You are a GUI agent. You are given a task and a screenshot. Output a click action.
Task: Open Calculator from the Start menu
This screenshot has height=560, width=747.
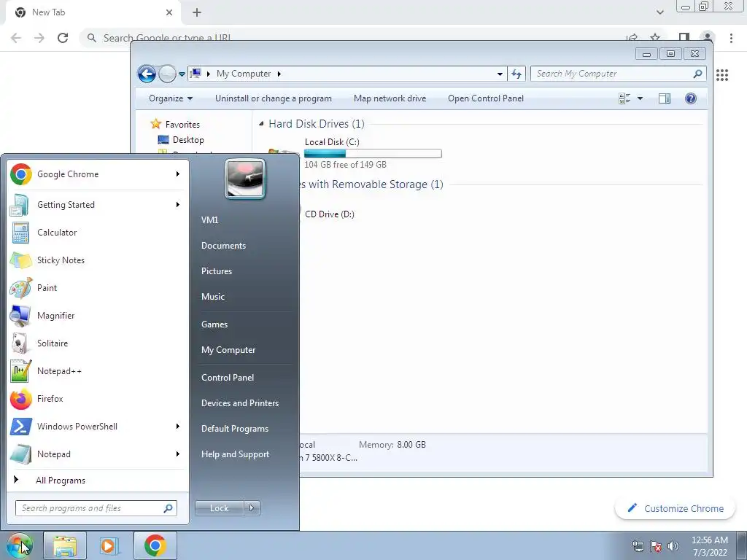point(97,233)
